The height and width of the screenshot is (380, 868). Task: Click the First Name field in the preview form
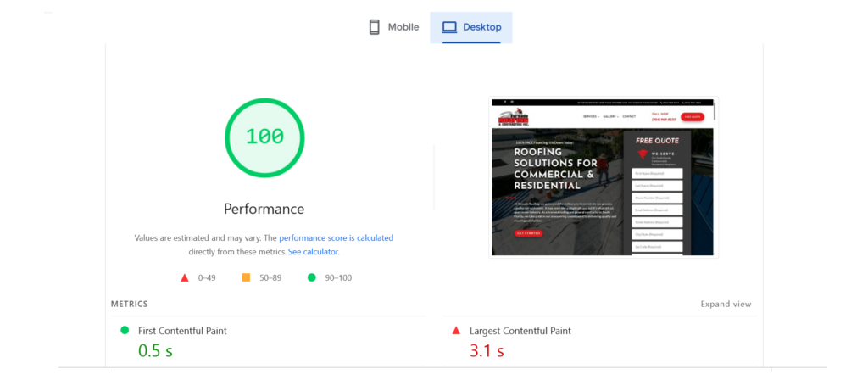tap(658, 173)
